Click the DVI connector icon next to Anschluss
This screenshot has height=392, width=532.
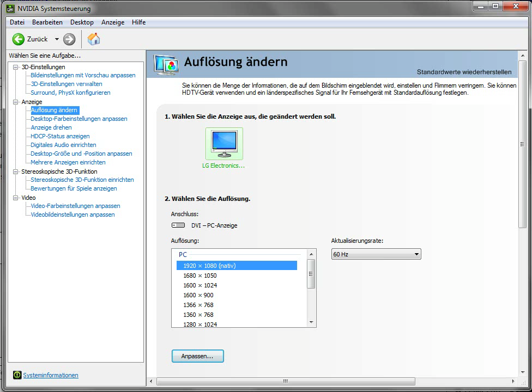(178, 225)
